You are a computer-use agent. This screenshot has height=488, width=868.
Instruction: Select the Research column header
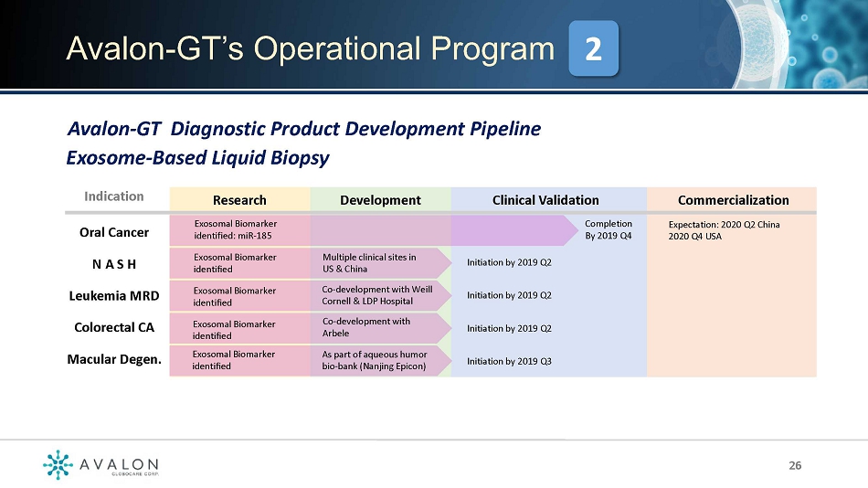(x=239, y=200)
